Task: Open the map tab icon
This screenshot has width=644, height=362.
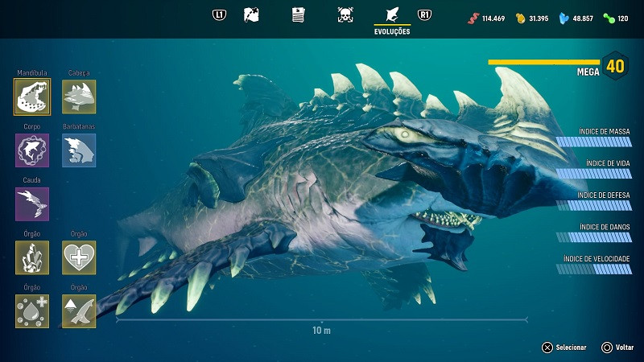Action: 251,15
